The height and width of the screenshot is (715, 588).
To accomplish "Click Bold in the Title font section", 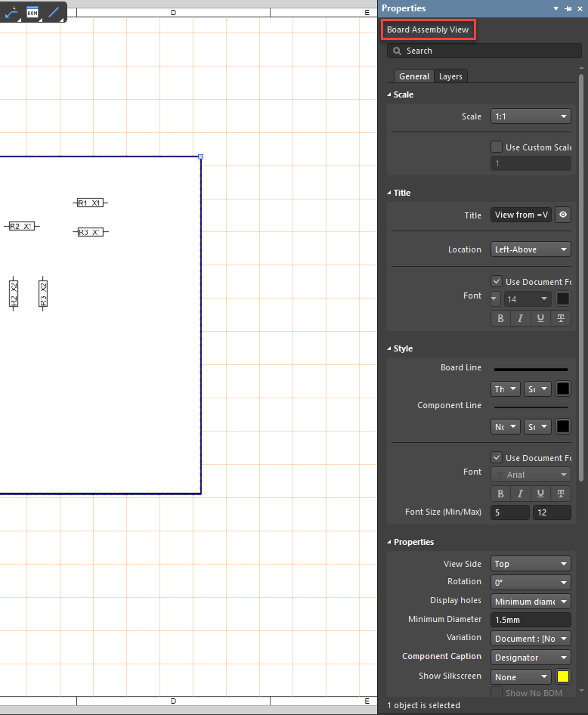I will point(500,318).
